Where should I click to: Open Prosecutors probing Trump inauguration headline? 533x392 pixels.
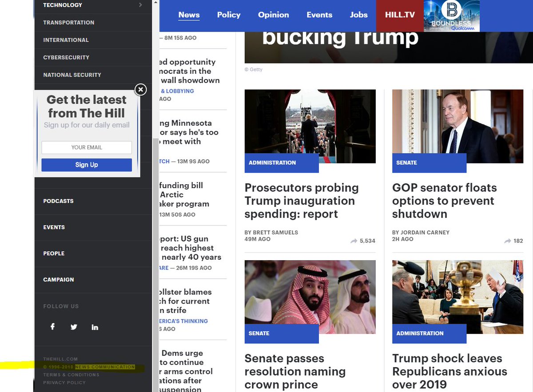point(302,201)
